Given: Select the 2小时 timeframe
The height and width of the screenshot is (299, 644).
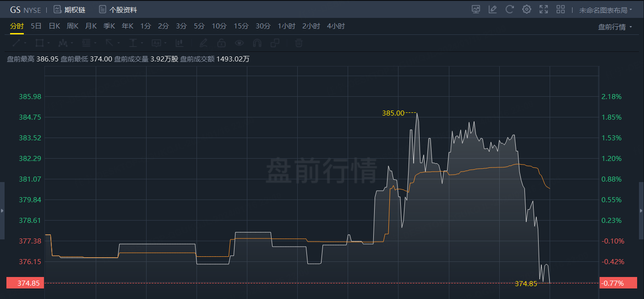Looking at the screenshot, I should [311, 26].
